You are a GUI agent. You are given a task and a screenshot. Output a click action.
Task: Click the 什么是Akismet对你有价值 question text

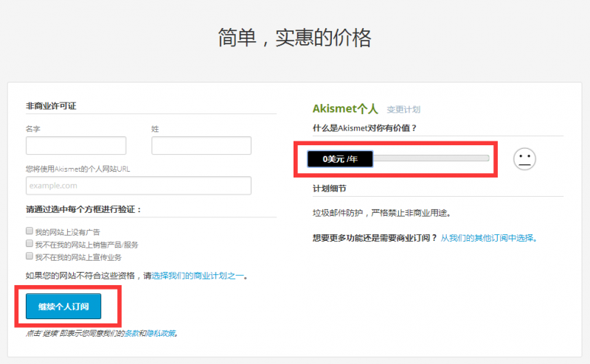click(x=365, y=128)
